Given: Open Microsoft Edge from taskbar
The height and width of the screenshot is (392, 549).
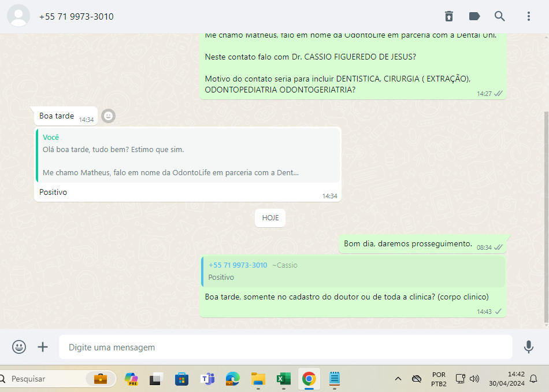Looking at the screenshot, I should (x=232, y=379).
